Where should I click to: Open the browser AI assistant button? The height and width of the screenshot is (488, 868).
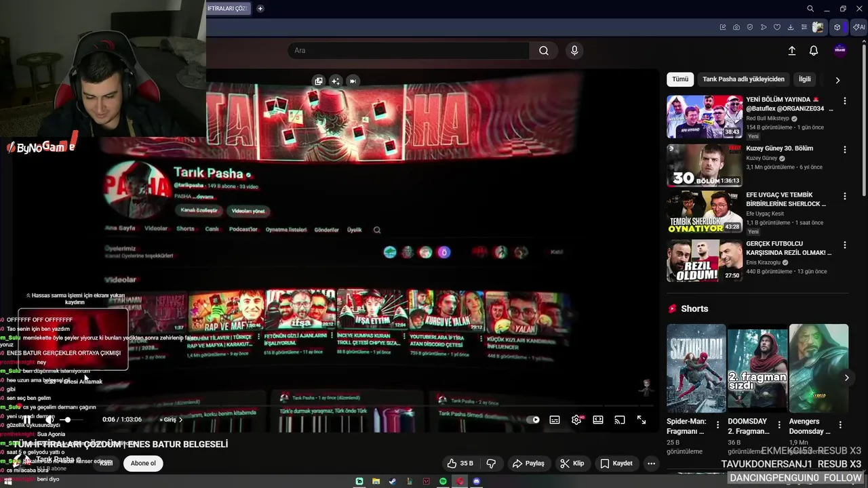coord(859,27)
